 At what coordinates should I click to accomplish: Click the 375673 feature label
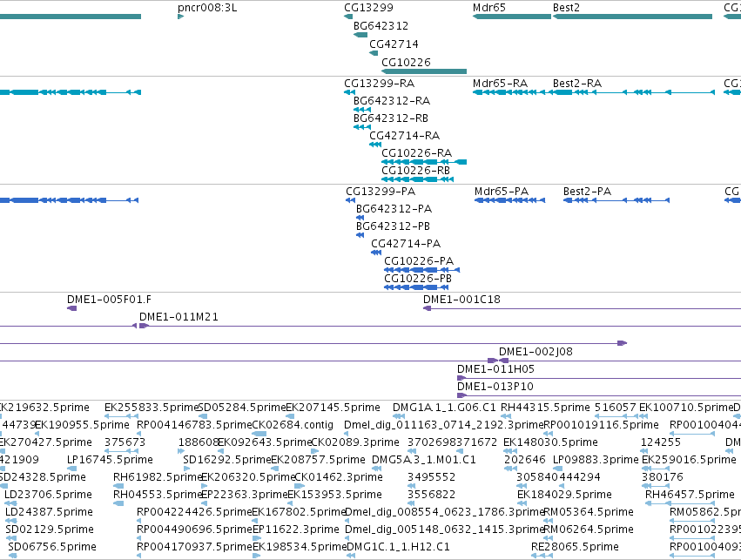[x=125, y=442]
